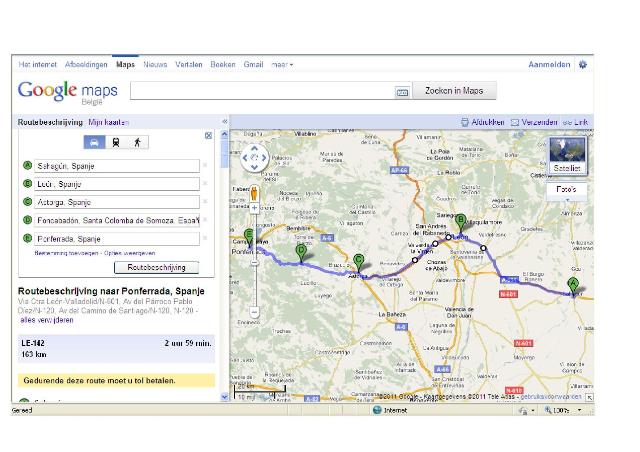This screenshot has width=640, height=452.
Task: Remove the Foncebadón waypoint with its X
Action: click(205, 220)
